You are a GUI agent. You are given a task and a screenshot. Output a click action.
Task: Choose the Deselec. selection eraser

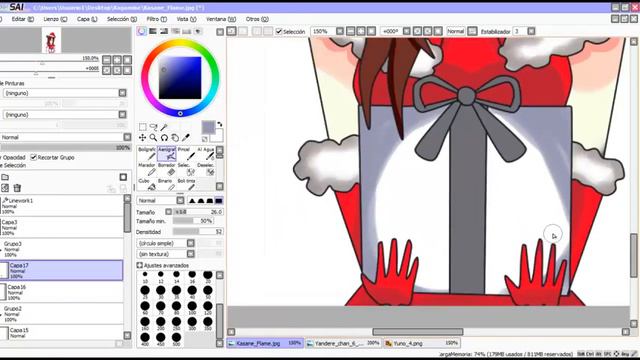[x=206, y=169]
